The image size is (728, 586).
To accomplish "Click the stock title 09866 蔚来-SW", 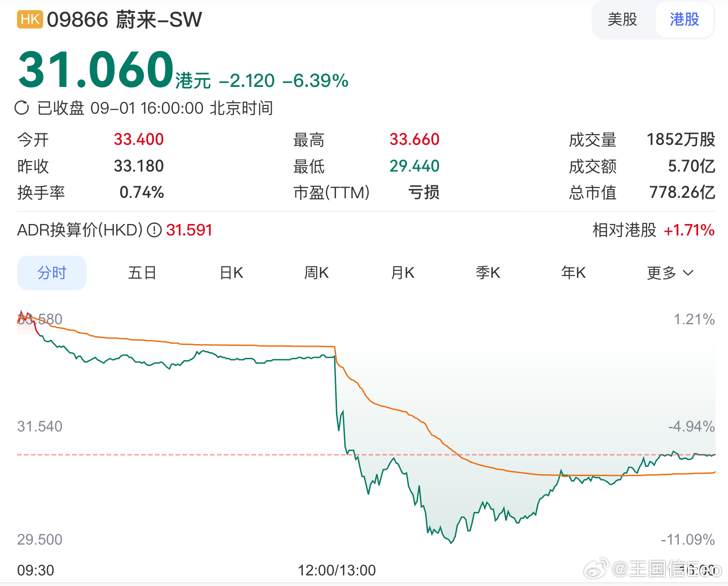I will click(124, 20).
